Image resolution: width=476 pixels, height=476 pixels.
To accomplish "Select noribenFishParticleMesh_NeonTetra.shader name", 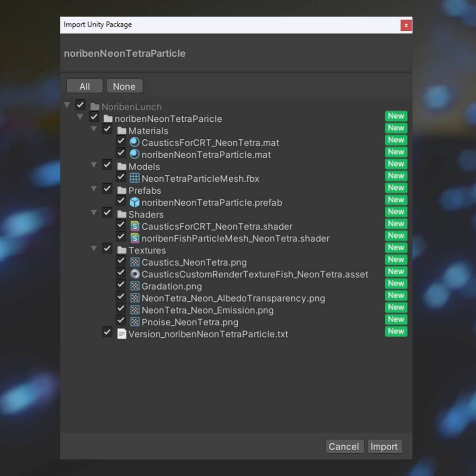I will [x=235, y=238].
